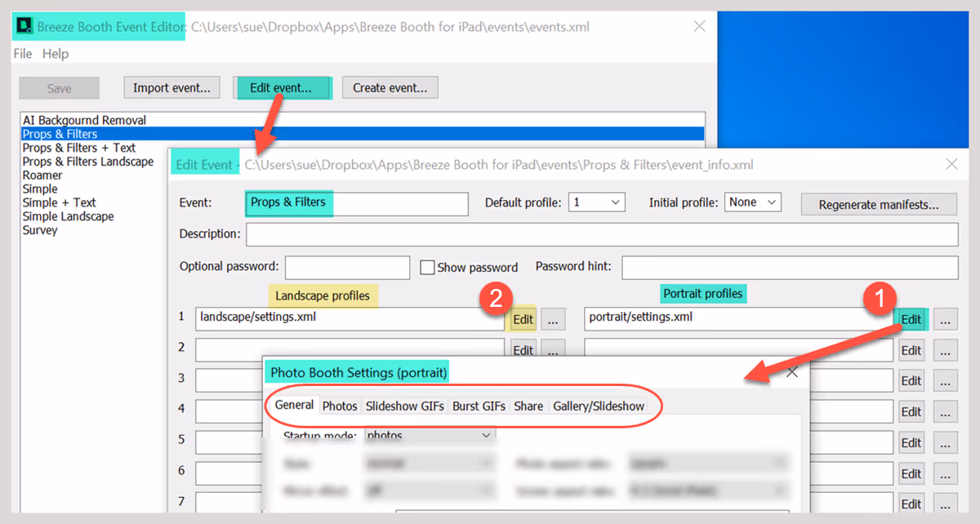Toggle Show password checkbox

[427, 267]
